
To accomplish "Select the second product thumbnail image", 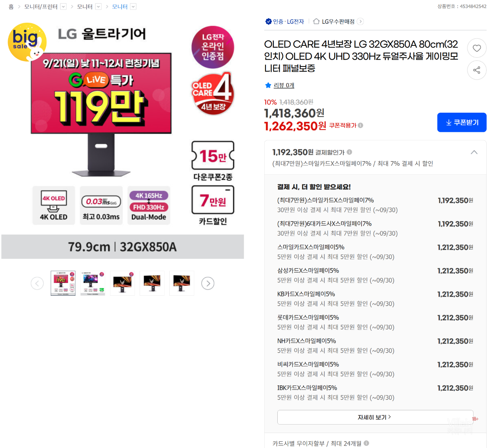I will (93, 283).
